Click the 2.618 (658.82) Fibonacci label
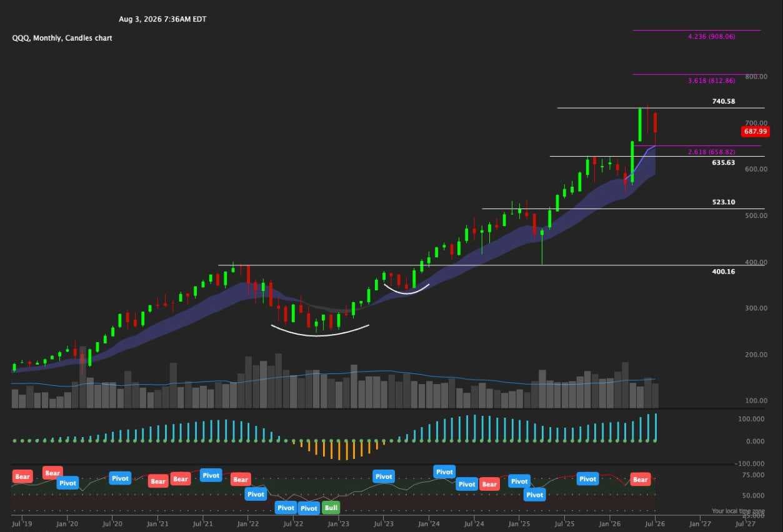 pos(711,152)
